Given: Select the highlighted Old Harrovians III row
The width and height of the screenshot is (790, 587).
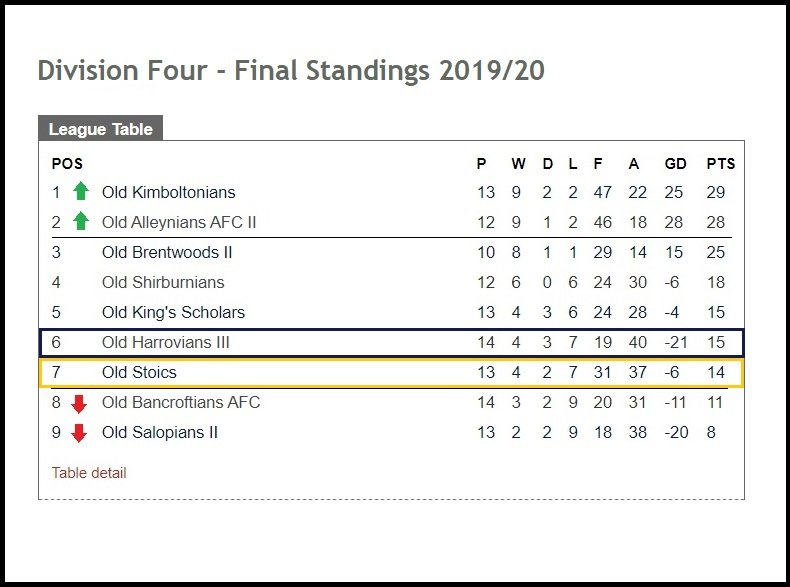Looking at the screenshot, I should (x=391, y=343).
